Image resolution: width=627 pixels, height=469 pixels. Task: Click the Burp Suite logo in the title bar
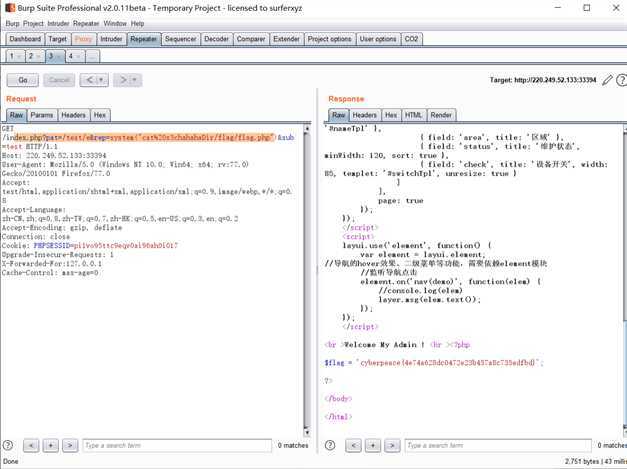pyautogui.click(x=10, y=8)
